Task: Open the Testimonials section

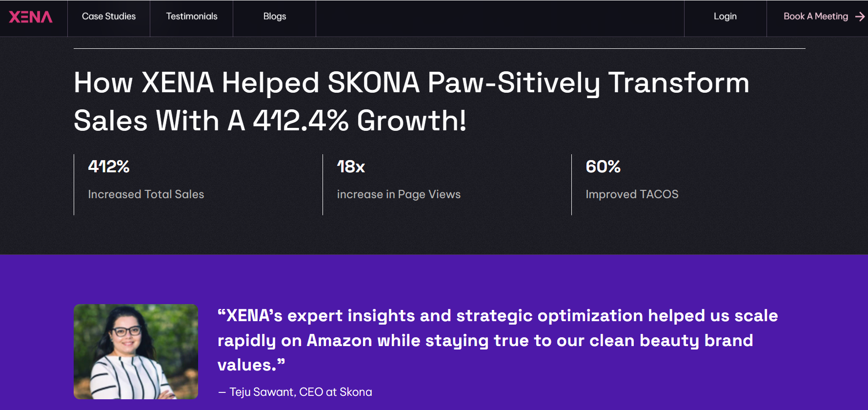Action: pos(191,16)
